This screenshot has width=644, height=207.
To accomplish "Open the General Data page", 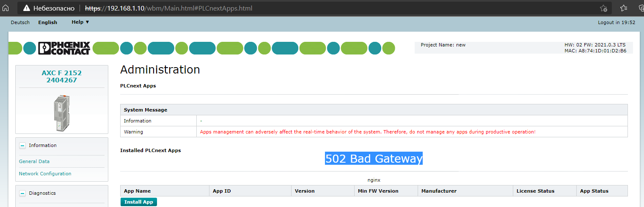I will coord(34,161).
